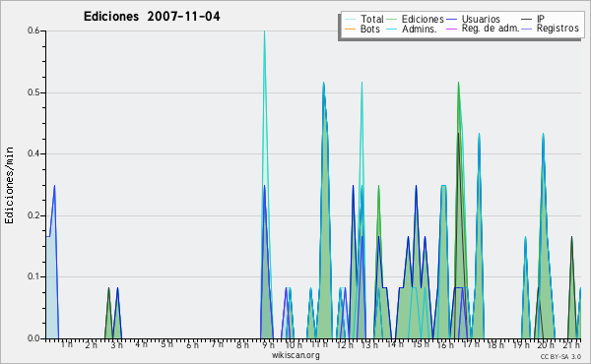Viewport: 591px width, 364px height.
Task: Click the Total legend color line
Action: click(x=350, y=20)
